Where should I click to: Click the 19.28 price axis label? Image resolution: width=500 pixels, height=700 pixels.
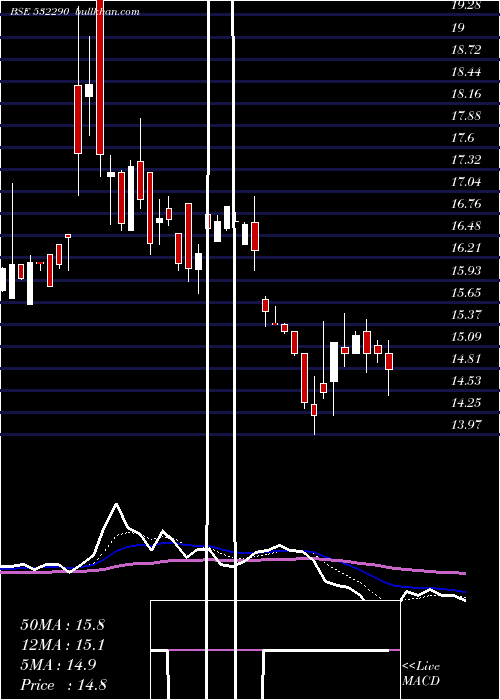click(x=466, y=5)
